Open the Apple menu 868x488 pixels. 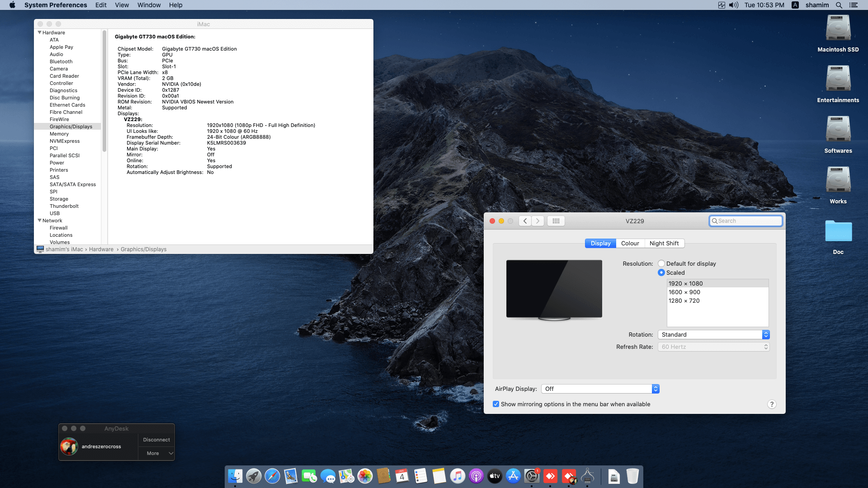click(x=12, y=5)
